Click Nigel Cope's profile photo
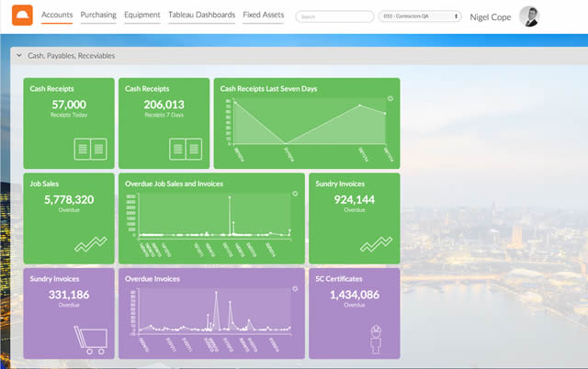 (528, 16)
